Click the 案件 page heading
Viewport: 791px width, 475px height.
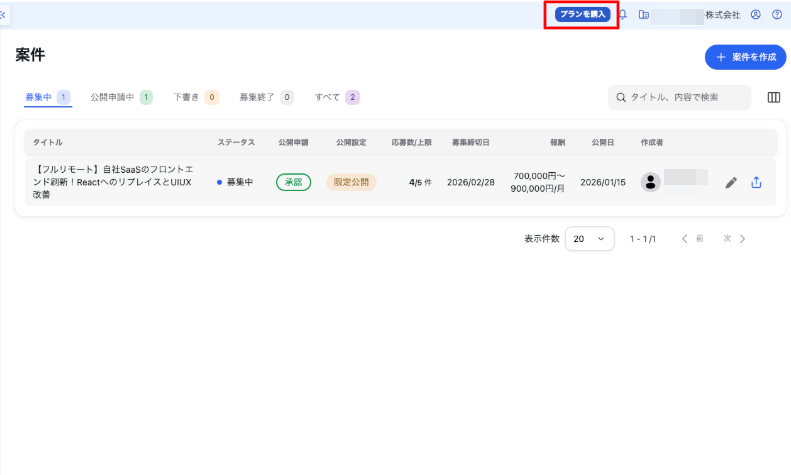coord(30,54)
